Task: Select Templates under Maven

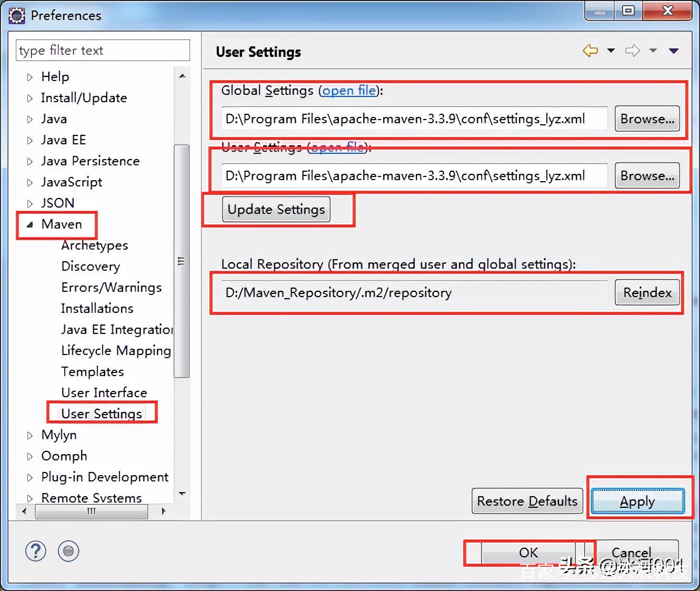Action: tap(93, 372)
